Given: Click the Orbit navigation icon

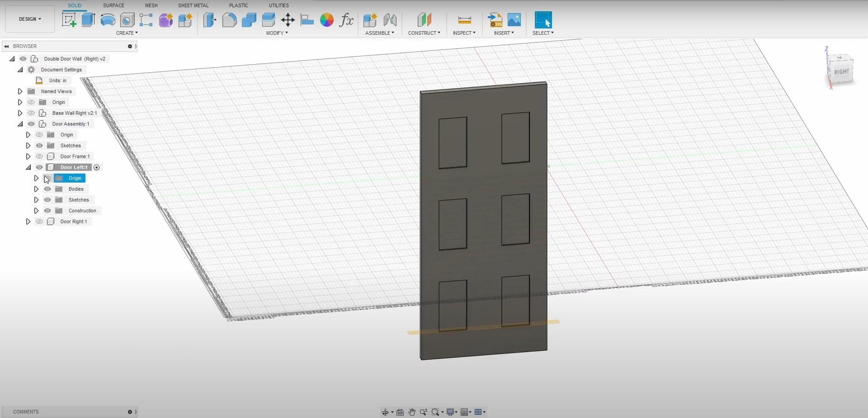Looking at the screenshot, I should click(385, 412).
